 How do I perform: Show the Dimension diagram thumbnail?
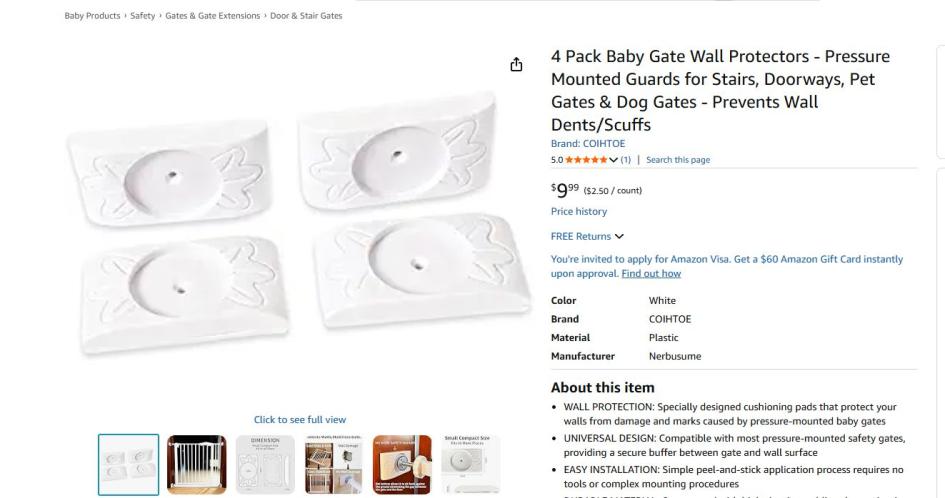(x=266, y=464)
